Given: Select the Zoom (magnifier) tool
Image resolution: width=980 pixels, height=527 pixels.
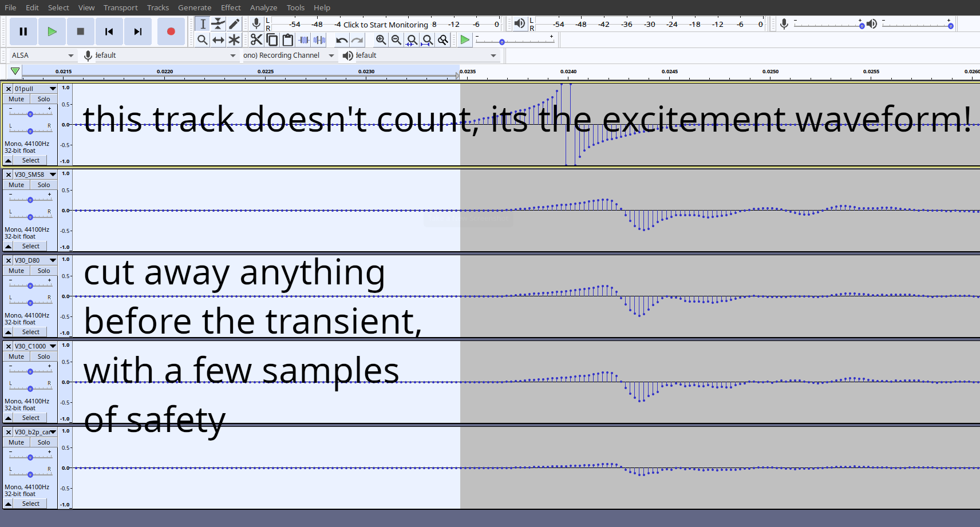Looking at the screenshot, I should tap(203, 39).
